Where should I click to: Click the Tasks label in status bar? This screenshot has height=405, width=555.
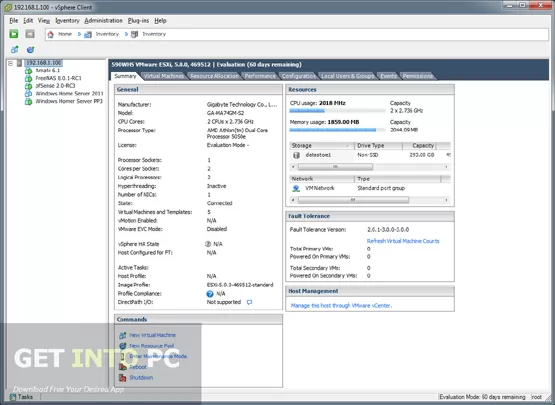pyautogui.click(x=25, y=397)
